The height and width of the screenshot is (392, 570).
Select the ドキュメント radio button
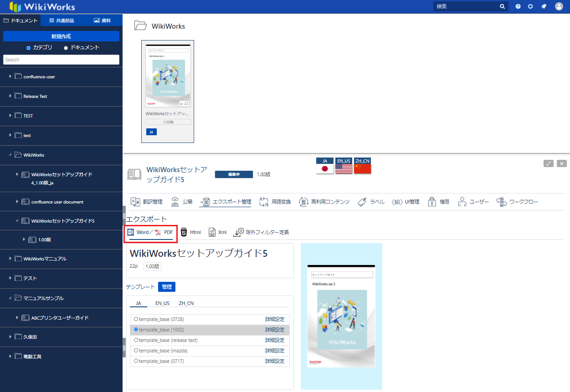(66, 48)
